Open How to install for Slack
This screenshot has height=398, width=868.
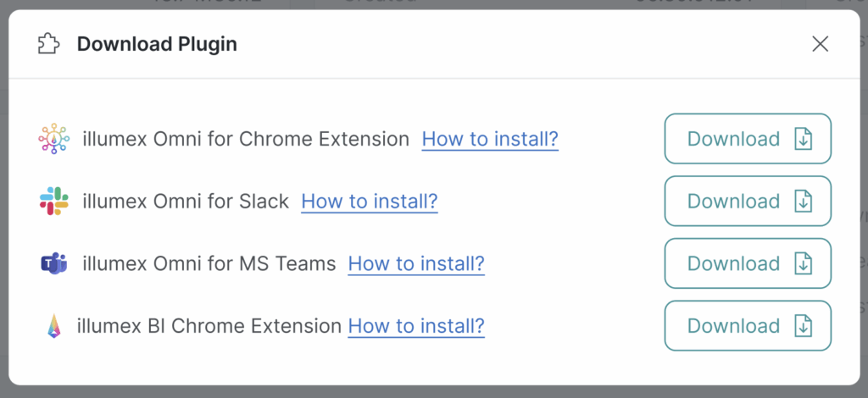pyautogui.click(x=370, y=202)
